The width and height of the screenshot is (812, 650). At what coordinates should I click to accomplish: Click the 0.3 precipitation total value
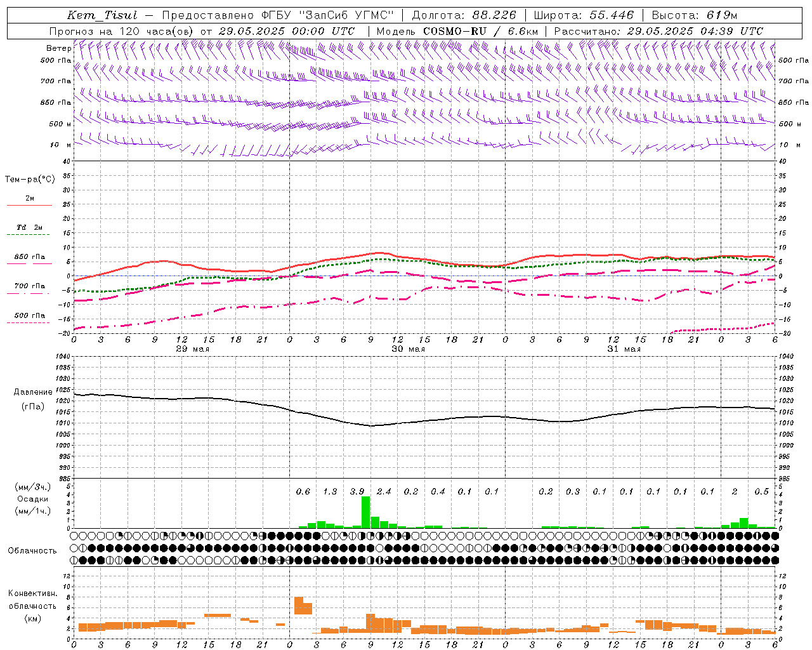(x=573, y=491)
